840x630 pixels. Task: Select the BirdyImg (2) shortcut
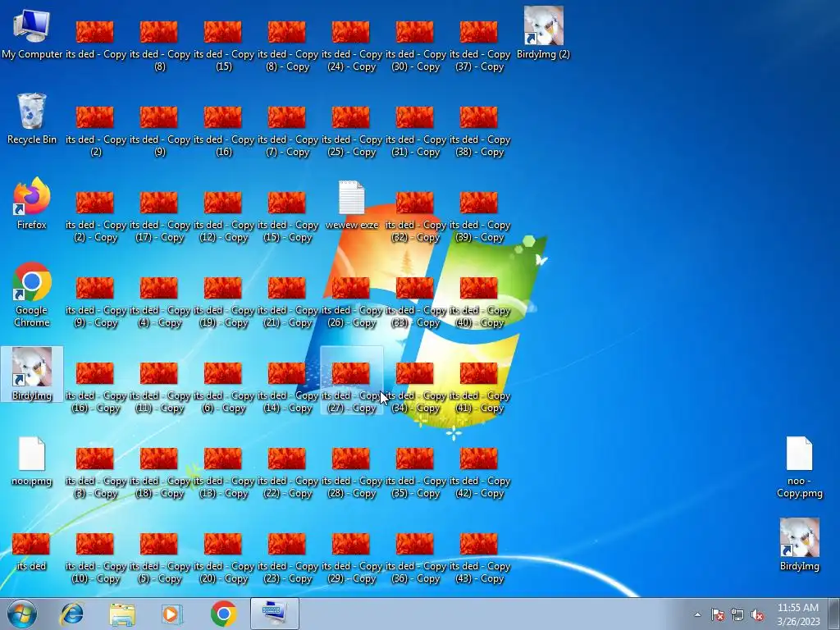coord(543,33)
